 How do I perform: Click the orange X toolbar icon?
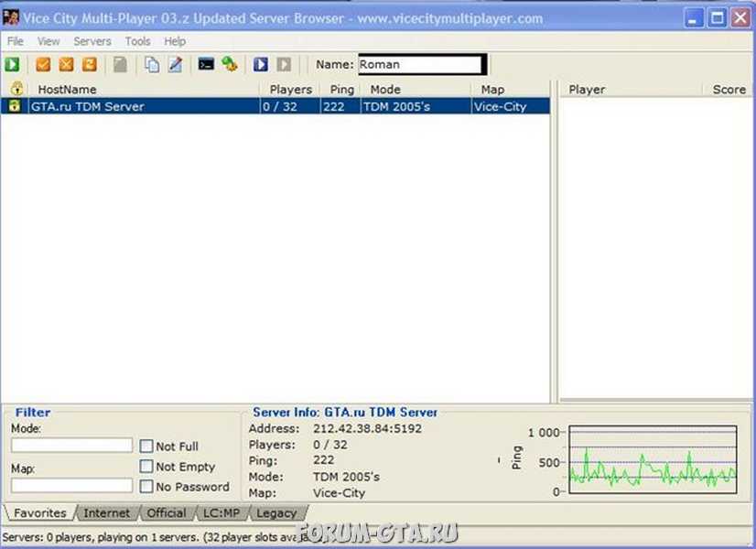tap(67, 65)
